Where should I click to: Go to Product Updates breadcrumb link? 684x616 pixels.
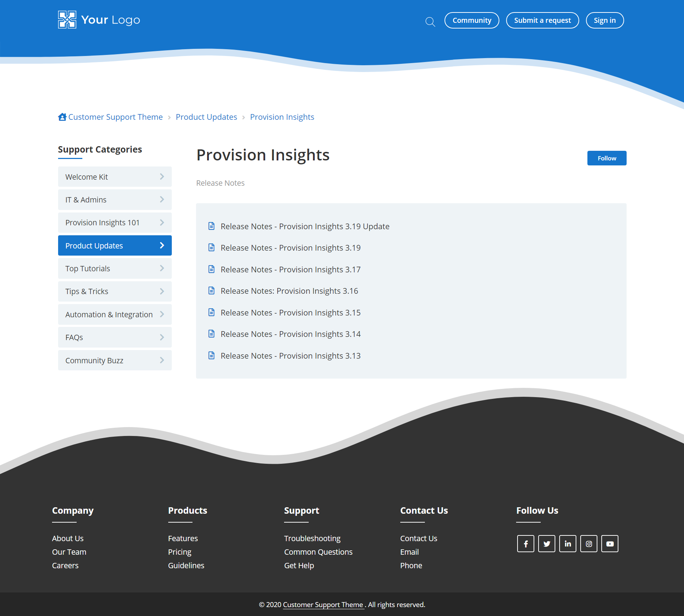point(206,117)
